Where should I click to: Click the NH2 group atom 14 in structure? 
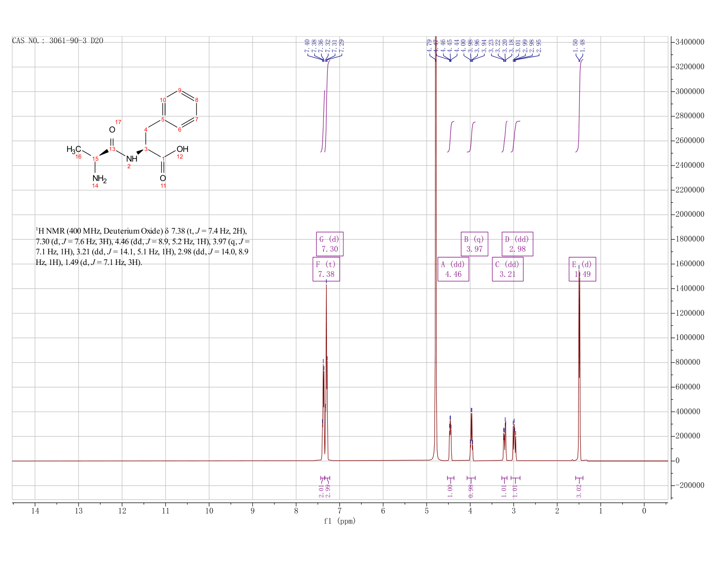[x=99, y=179]
